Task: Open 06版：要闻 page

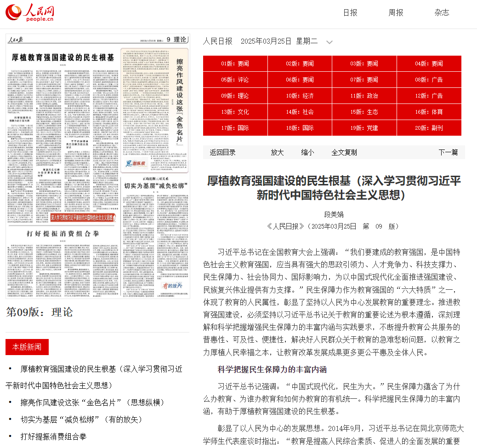Action: point(300,80)
